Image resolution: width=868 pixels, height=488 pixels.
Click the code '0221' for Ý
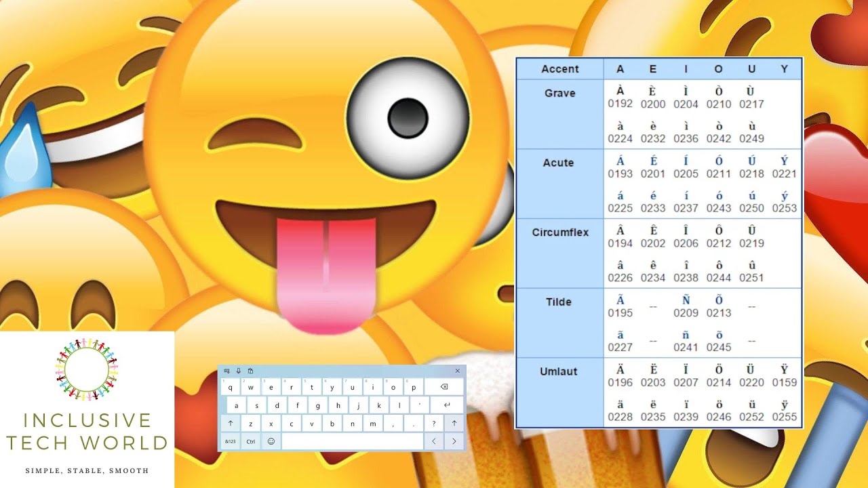(785, 174)
